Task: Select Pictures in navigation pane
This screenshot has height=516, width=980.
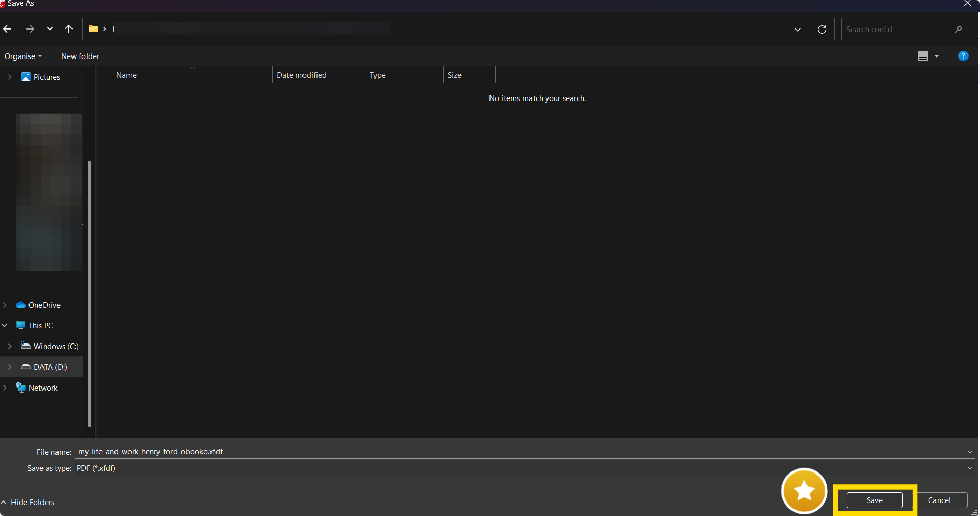Action: coord(47,77)
